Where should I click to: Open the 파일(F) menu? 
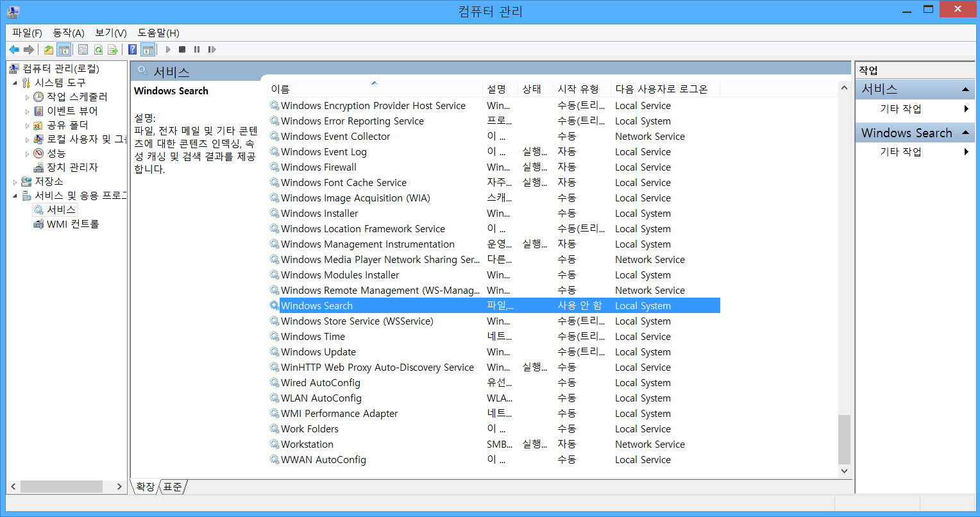coord(27,33)
